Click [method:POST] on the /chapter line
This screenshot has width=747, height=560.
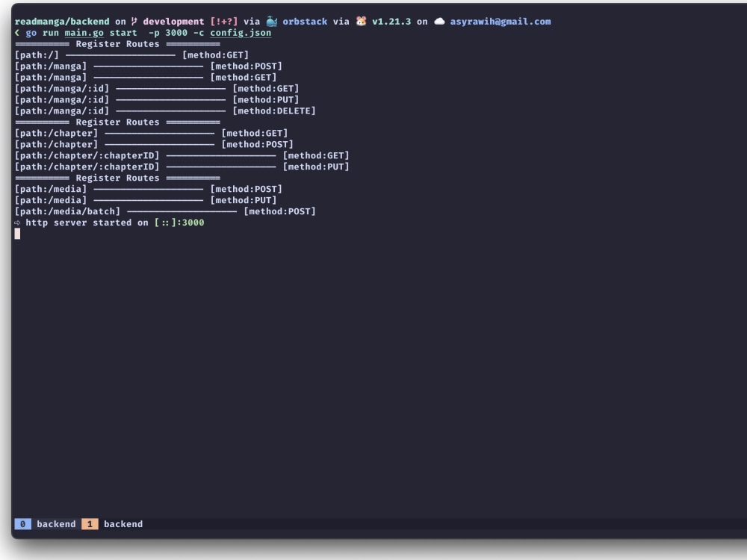click(257, 144)
